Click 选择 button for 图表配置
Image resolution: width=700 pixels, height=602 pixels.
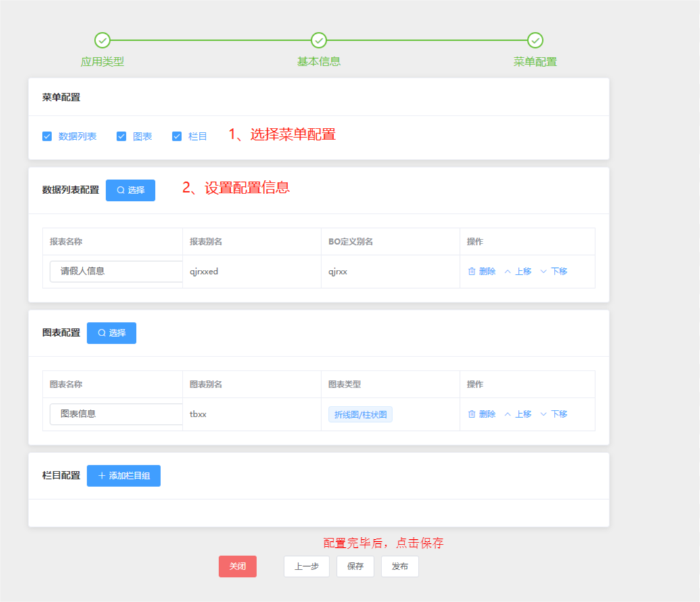pyautogui.click(x=112, y=333)
